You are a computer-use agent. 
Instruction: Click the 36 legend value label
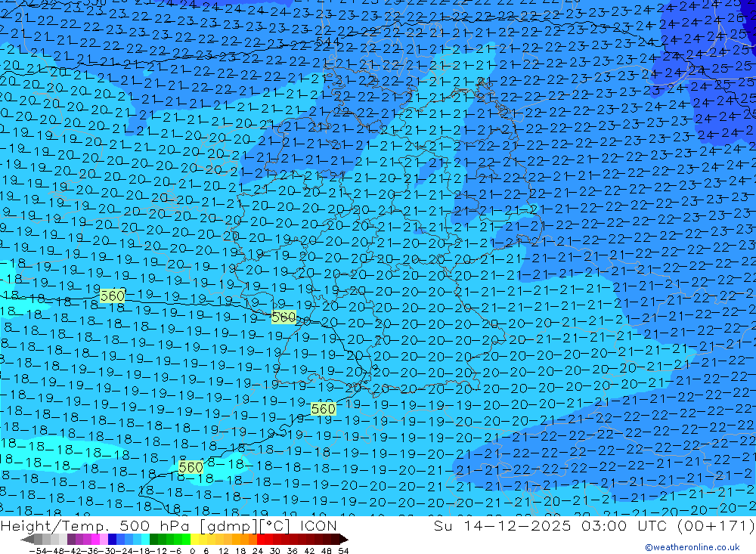pos(292,551)
